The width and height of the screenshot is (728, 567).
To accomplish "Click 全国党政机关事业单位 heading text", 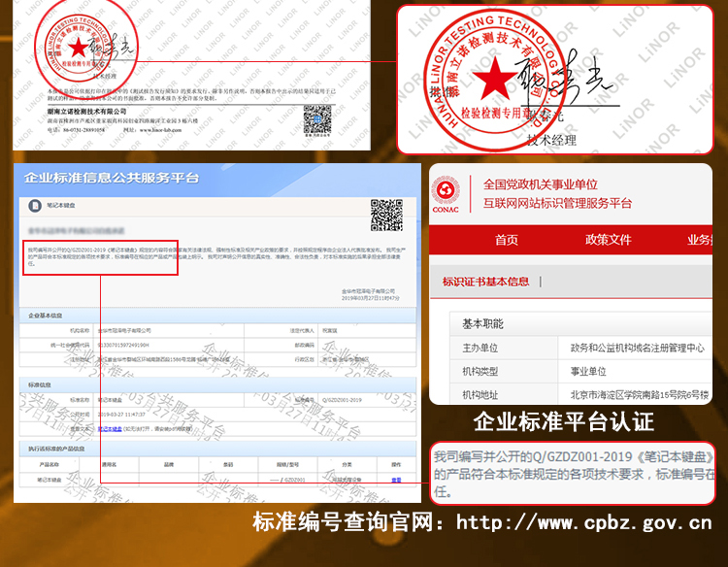I will tap(541, 184).
